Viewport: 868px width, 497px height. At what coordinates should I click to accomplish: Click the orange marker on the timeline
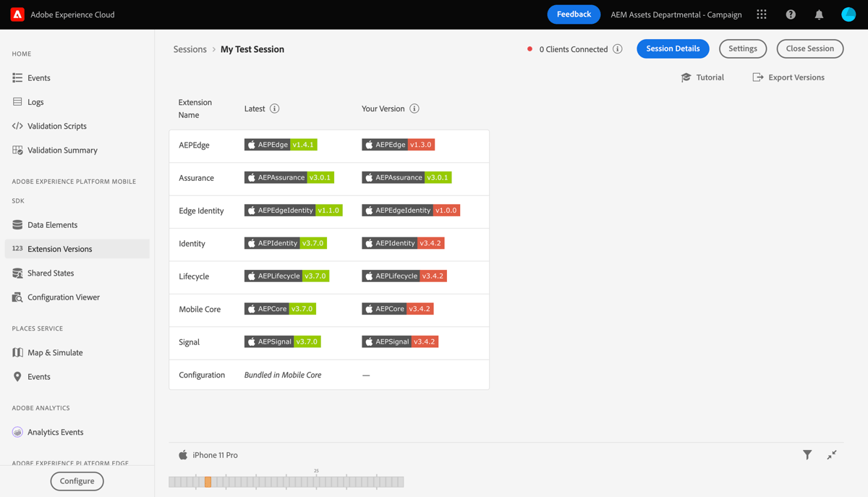coord(208,480)
